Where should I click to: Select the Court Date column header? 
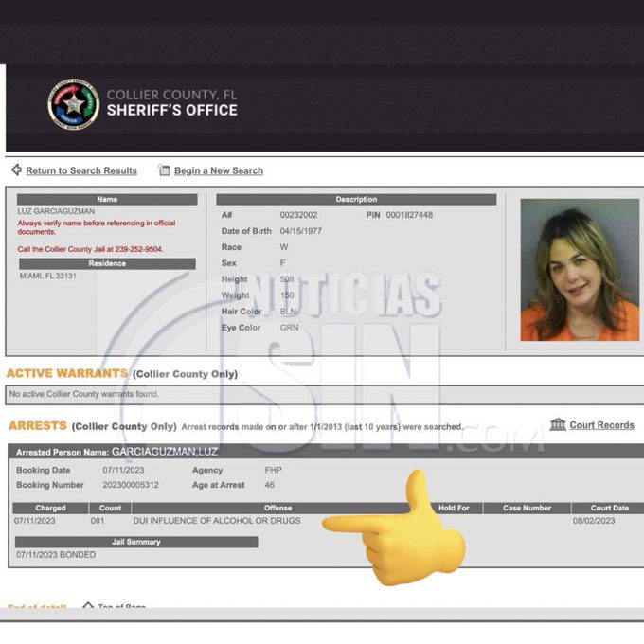tap(609, 508)
